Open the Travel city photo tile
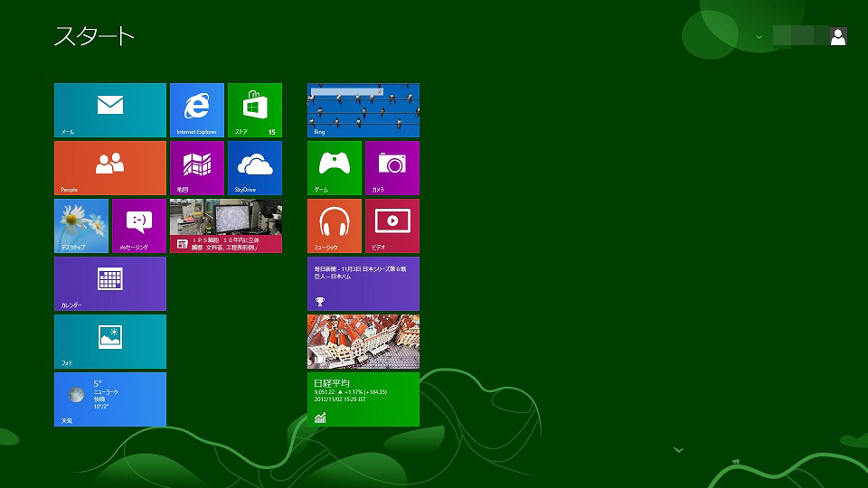868x488 pixels. pyautogui.click(x=363, y=342)
